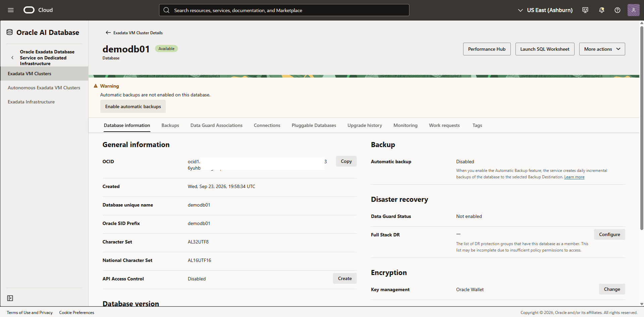
Task: Copy the database OCID
Action: [x=346, y=161]
